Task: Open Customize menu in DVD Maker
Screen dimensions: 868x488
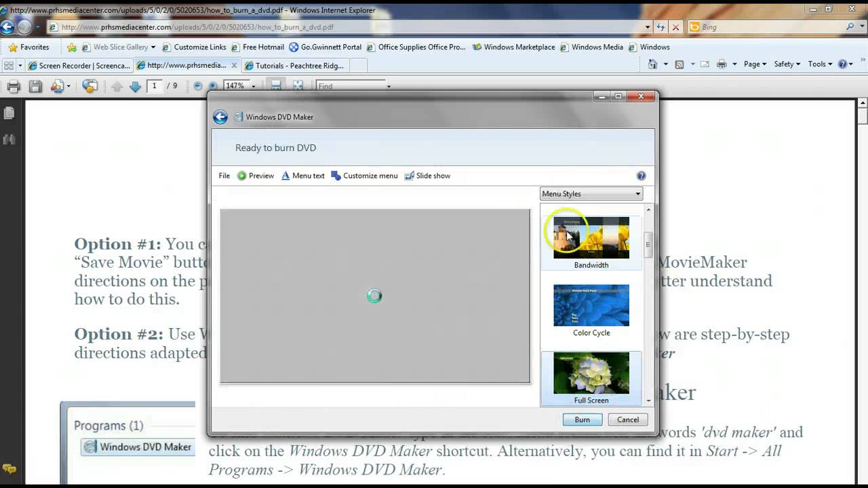Action: pyautogui.click(x=365, y=176)
